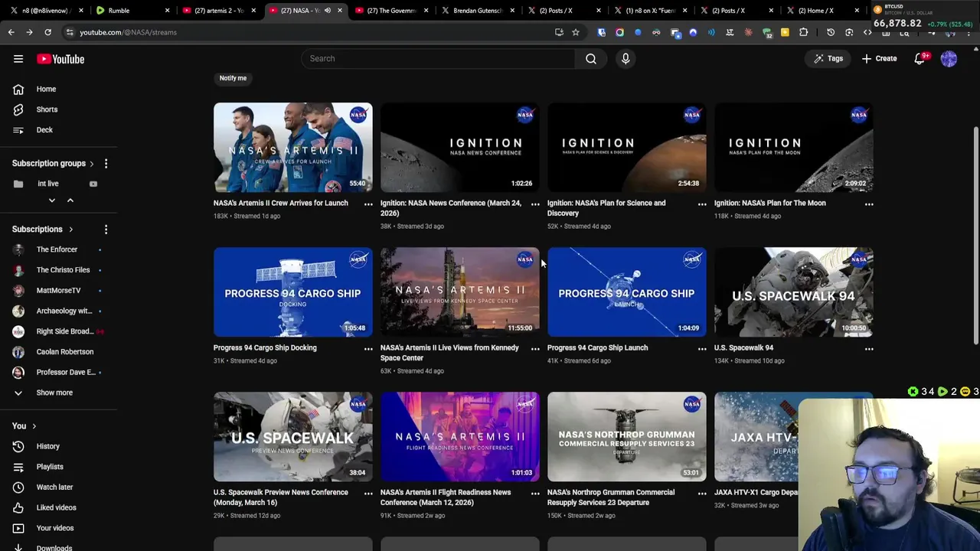Expand the Subscription groups chevron

tap(91, 163)
